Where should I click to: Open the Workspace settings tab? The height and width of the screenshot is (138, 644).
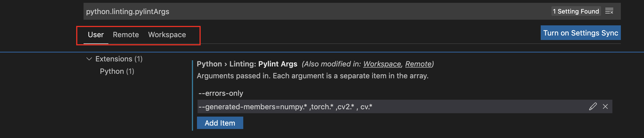[167, 35]
